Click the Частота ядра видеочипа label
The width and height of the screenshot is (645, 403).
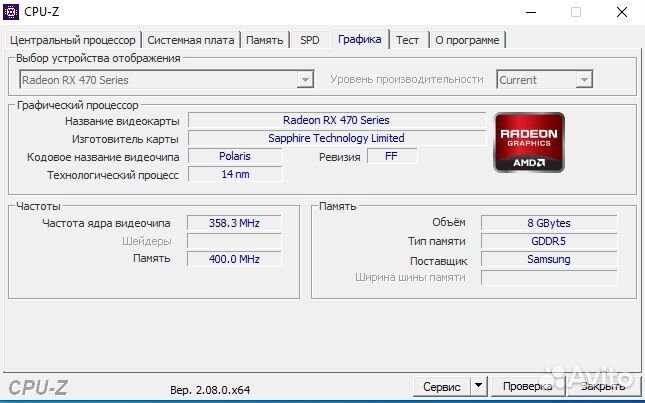click(106, 223)
